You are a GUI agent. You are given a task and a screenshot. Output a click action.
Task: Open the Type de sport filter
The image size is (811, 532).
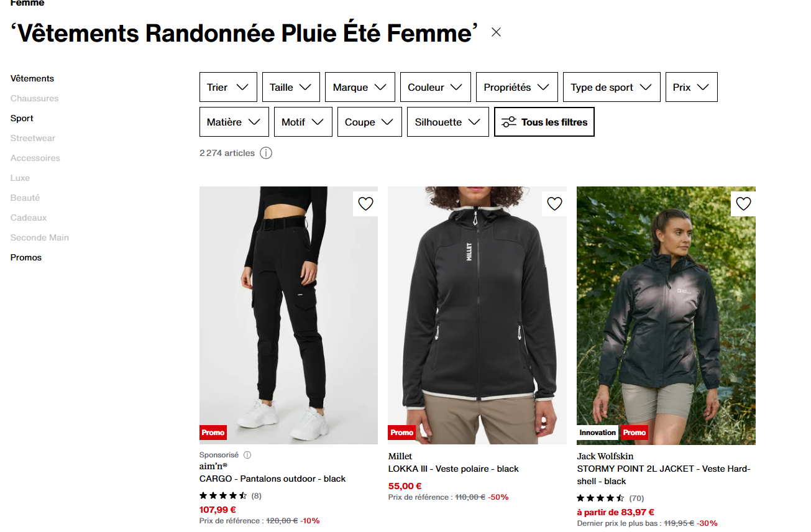(612, 87)
